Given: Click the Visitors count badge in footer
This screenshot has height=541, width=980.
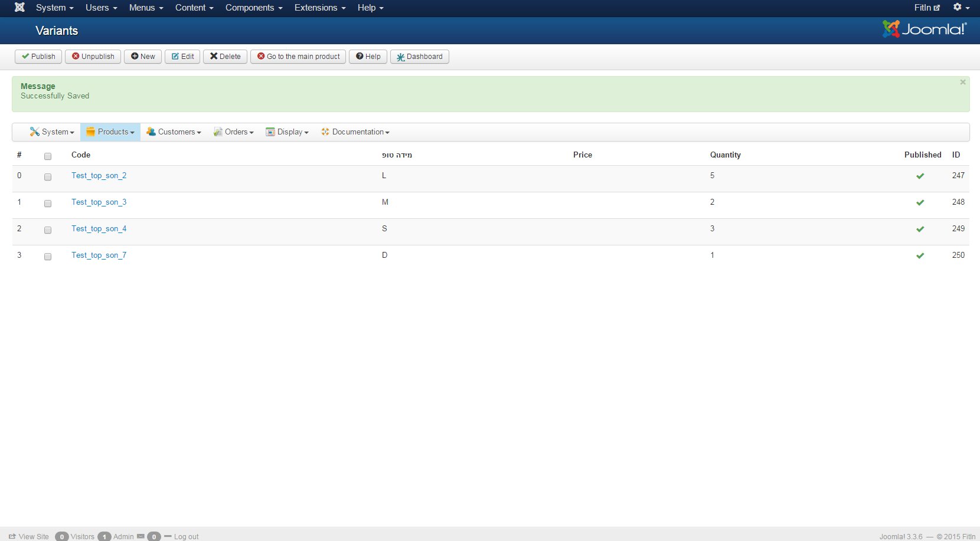Looking at the screenshot, I should tap(62, 536).
